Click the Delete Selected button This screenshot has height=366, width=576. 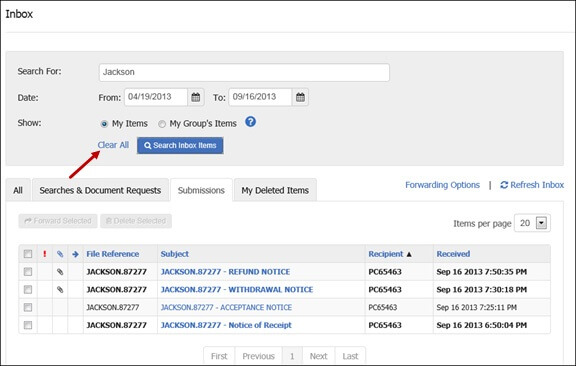tap(136, 221)
